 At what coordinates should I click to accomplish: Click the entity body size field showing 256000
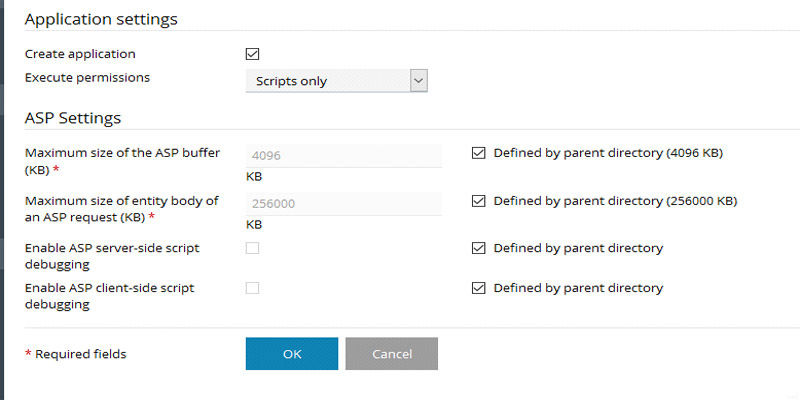click(344, 203)
